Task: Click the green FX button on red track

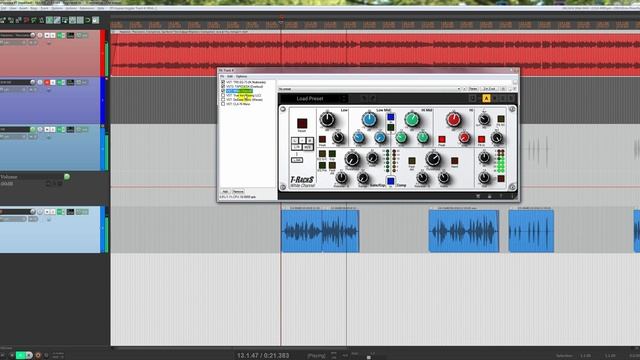Action: pos(61,36)
